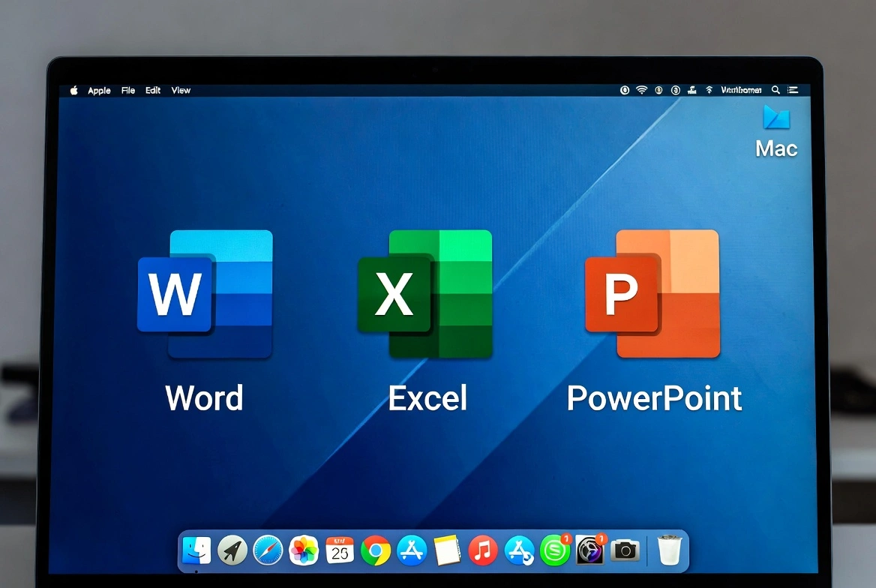The width and height of the screenshot is (876, 588).
Task: Open Calendar showing date 26
Action: [x=339, y=550]
